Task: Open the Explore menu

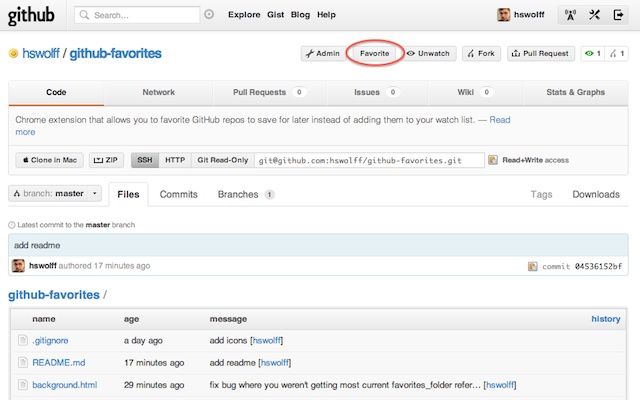Action: tap(244, 15)
